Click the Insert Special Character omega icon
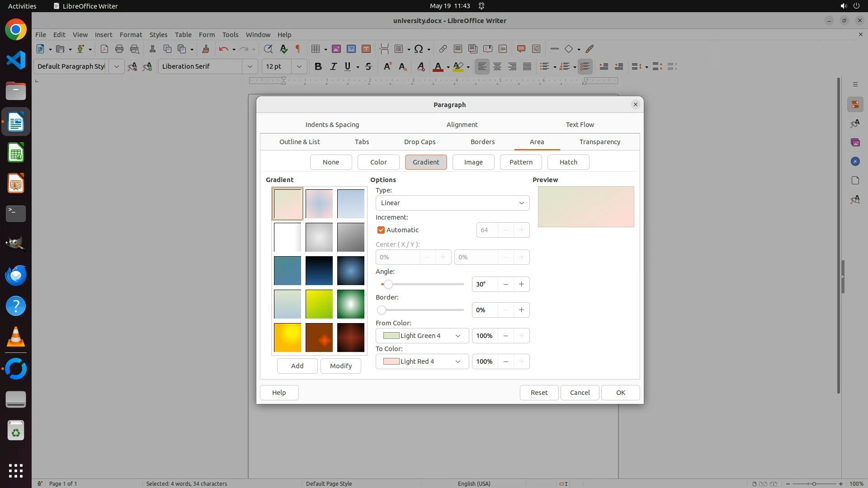The width and height of the screenshot is (868, 488). pos(419,49)
